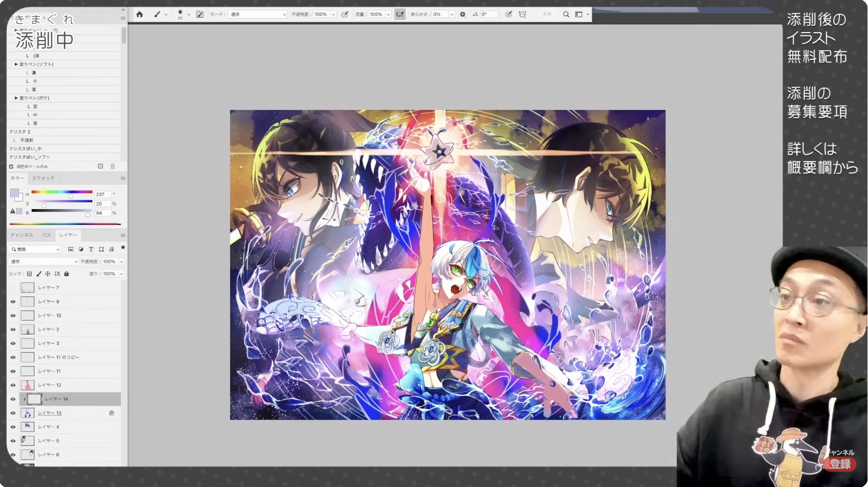Toggle the layer filtering on/off switch
The width and height of the screenshot is (868, 487).
pyautogui.click(x=123, y=248)
